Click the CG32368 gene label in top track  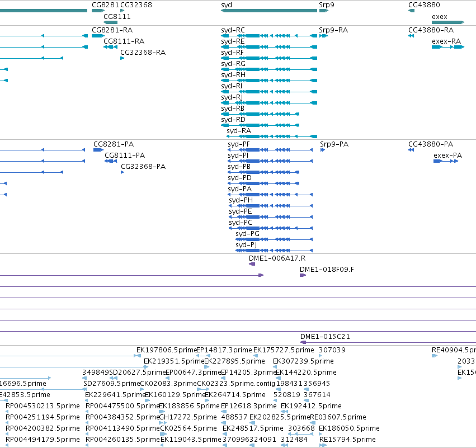pos(136,5)
